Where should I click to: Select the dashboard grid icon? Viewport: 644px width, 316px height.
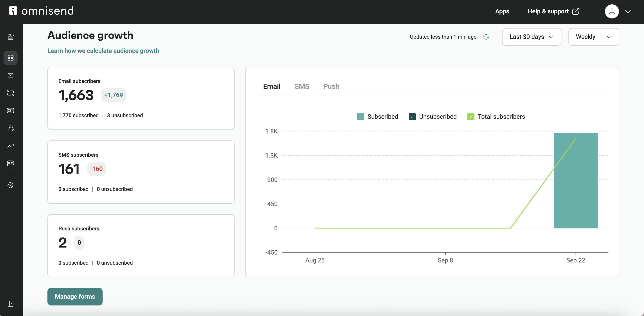[11, 58]
